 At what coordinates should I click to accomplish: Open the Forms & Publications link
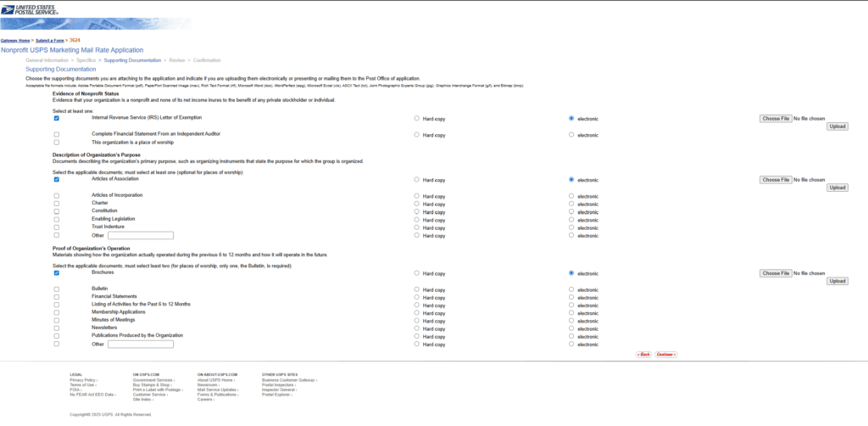point(218,395)
